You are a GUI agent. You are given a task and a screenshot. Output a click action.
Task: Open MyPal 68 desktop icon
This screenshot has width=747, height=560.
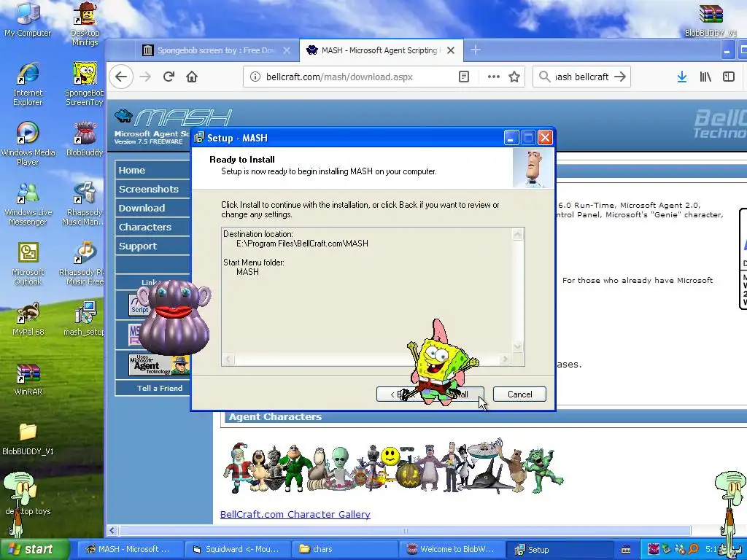tap(28, 319)
